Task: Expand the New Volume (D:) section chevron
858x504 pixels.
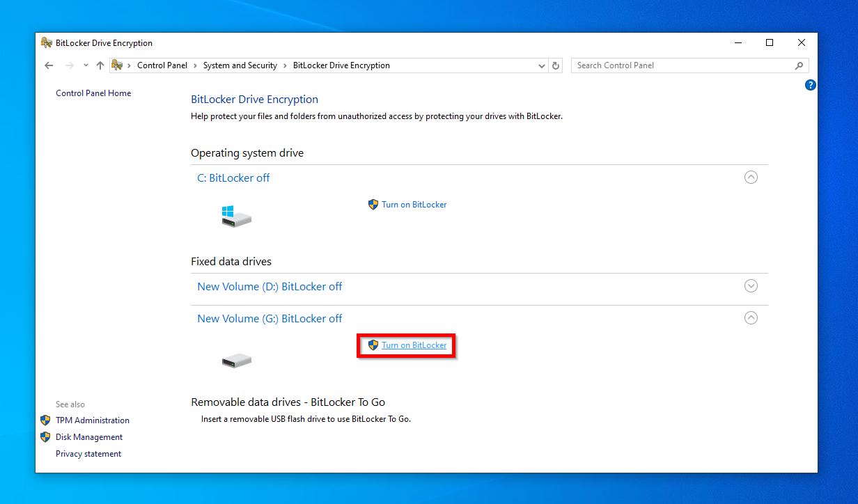Action: coord(751,286)
